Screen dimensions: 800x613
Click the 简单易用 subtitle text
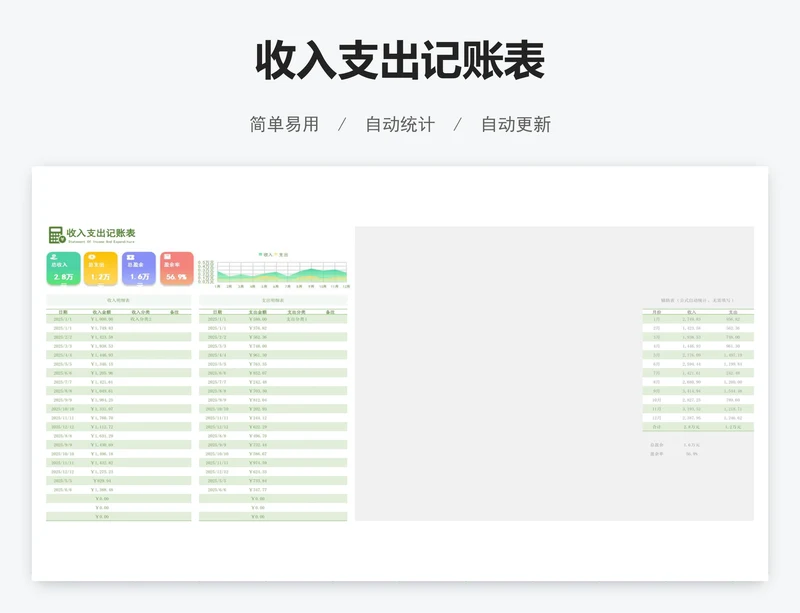click(284, 124)
